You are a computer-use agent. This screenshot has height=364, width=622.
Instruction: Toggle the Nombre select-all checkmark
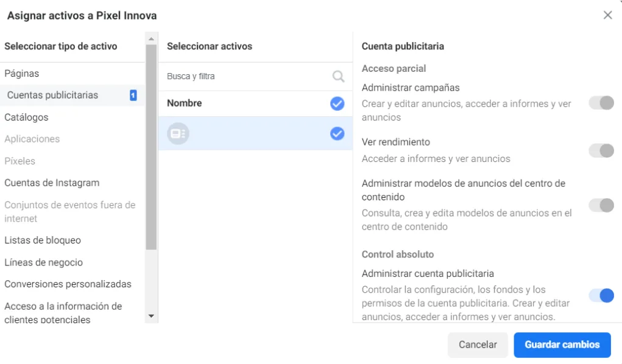pyautogui.click(x=337, y=103)
